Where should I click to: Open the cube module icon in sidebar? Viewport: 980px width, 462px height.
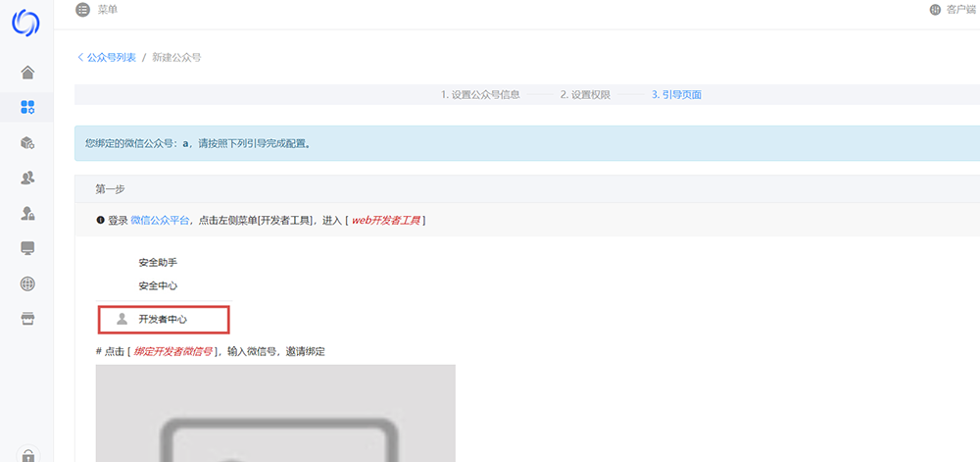click(x=27, y=142)
